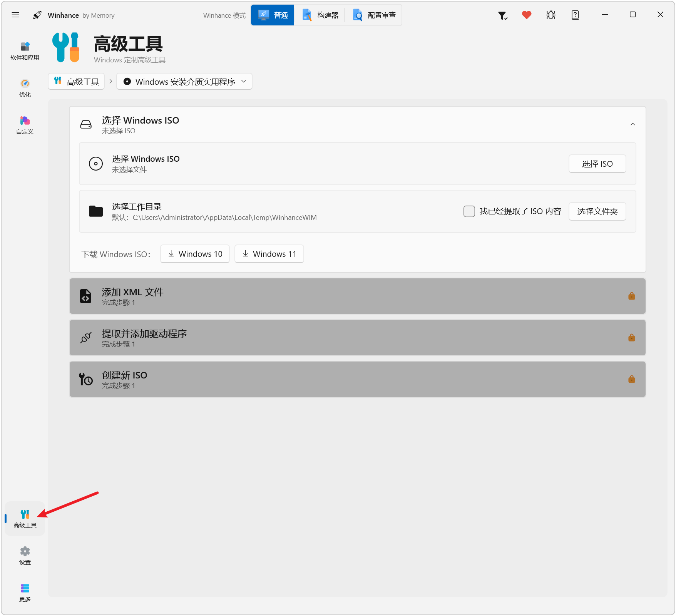Click the XML file icon for 添加 XML 文件
The height and width of the screenshot is (616, 676).
pos(85,296)
